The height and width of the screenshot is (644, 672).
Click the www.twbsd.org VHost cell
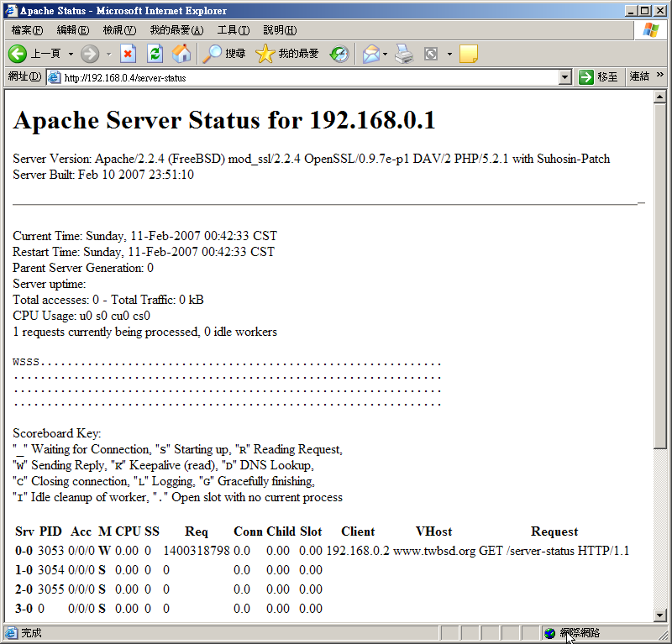tap(434, 551)
